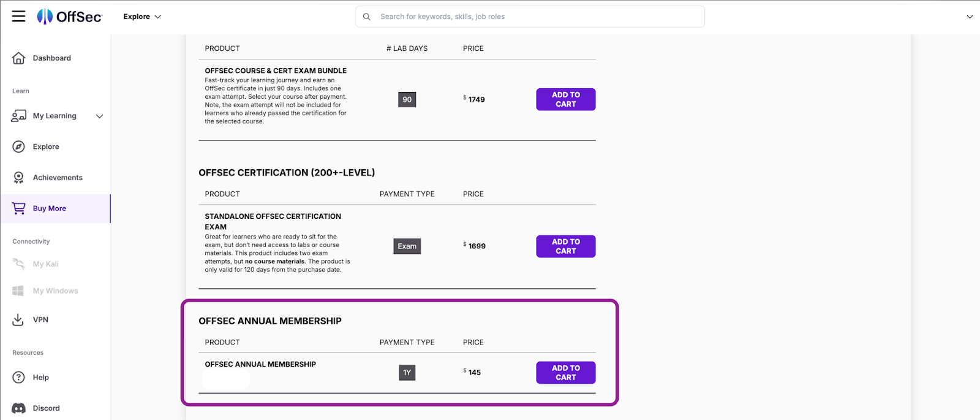980x420 pixels.
Task: Click the 1749 price
Action: pos(475,99)
